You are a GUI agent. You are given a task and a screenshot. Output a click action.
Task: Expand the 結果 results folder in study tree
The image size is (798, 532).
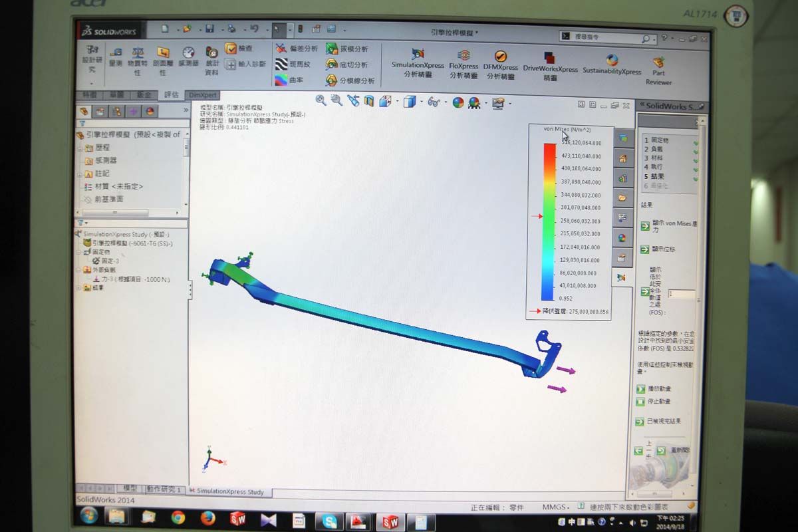[x=78, y=288]
